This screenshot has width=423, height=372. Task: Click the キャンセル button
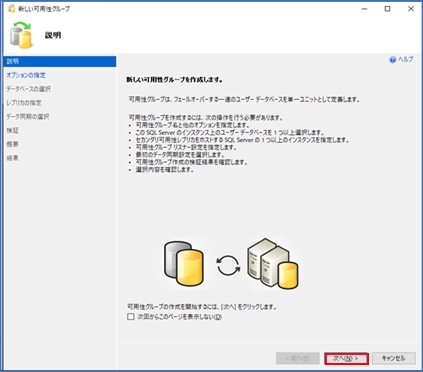tap(394, 358)
